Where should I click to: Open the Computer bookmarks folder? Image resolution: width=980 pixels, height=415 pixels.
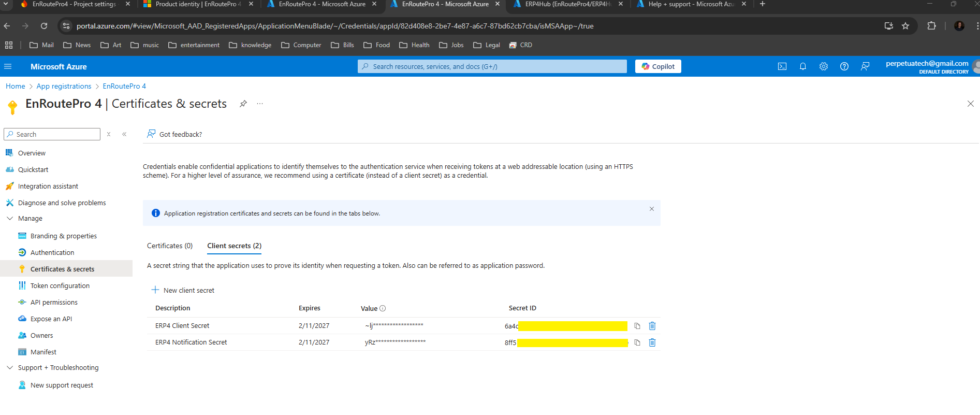301,45
